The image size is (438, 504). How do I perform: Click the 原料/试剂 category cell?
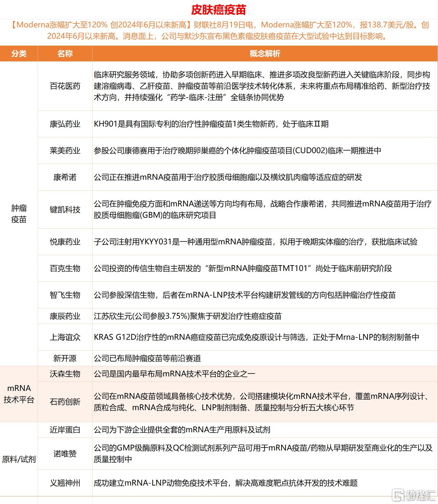[19, 459]
